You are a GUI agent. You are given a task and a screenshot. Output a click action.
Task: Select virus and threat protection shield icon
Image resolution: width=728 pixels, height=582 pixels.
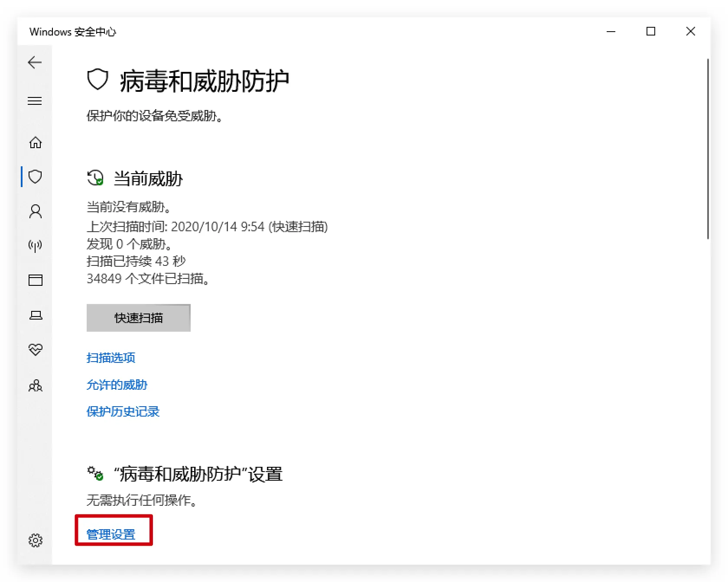[x=35, y=177]
